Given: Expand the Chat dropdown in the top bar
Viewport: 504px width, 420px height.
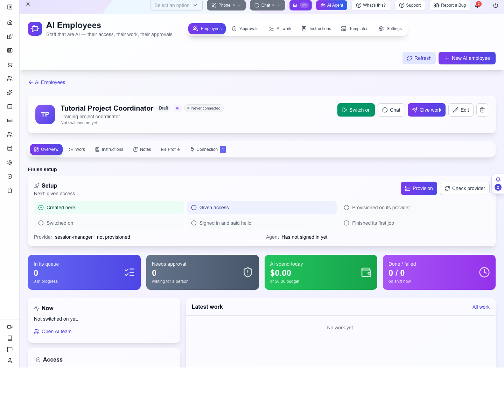Looking at the screenshot, I should (x=267, y=5).
